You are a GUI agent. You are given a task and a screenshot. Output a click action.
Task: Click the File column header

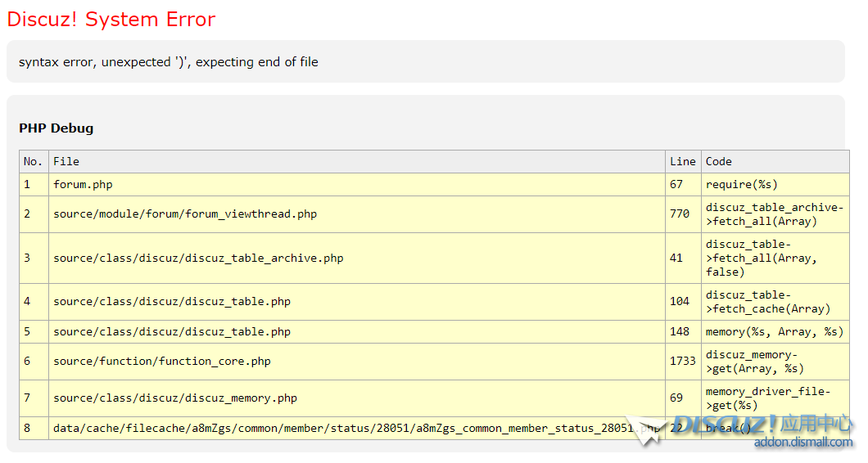[66, 162]
